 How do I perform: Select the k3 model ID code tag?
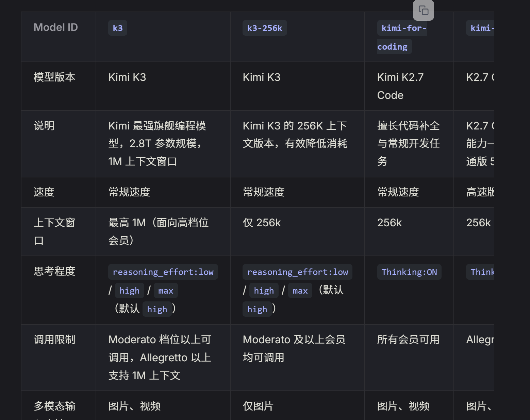point(118,28)
